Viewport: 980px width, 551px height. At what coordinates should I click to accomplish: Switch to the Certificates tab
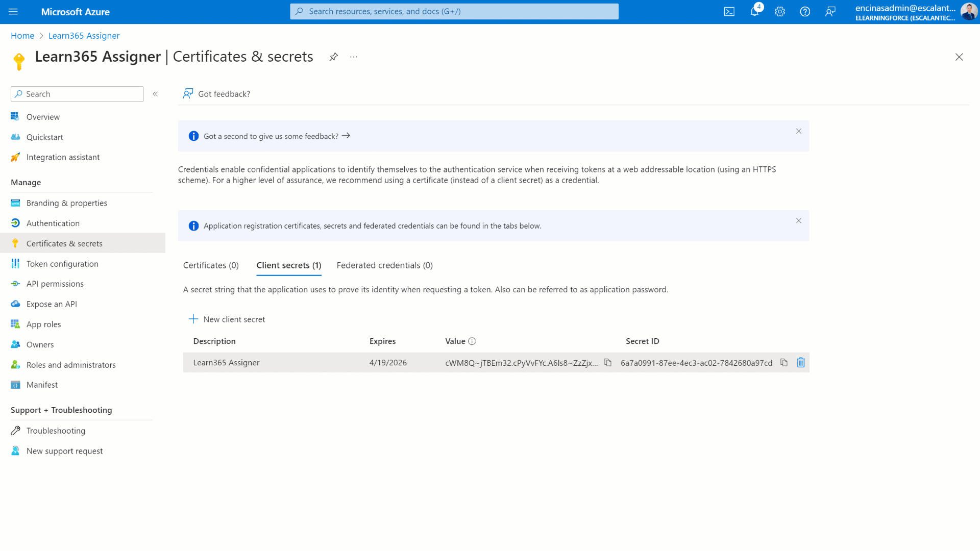[x=211, y=265]
